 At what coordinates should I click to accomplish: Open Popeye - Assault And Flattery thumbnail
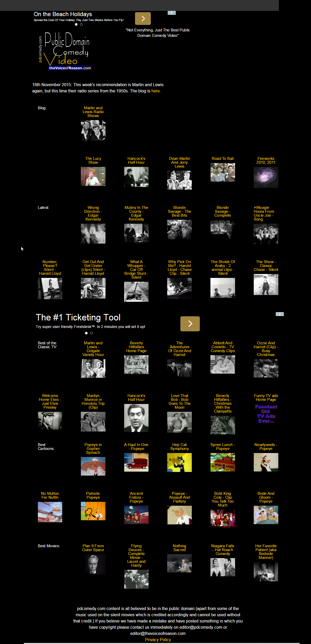[x=179, y=515]
